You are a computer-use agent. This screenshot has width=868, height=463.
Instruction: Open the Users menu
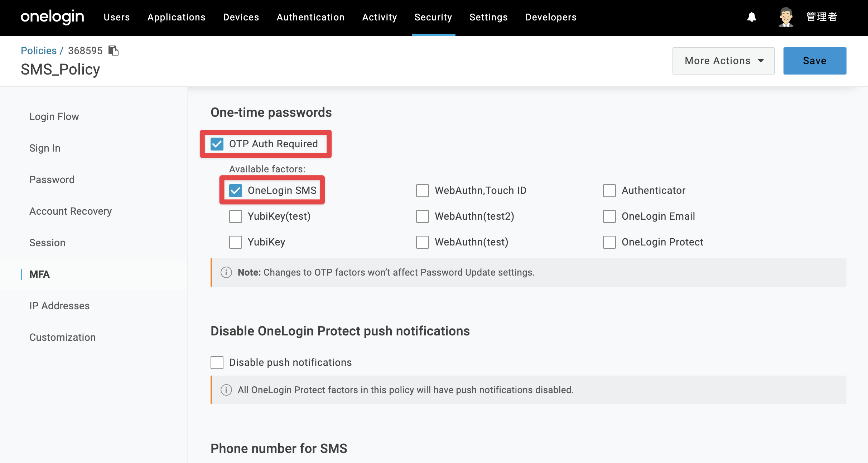[117, 17]
